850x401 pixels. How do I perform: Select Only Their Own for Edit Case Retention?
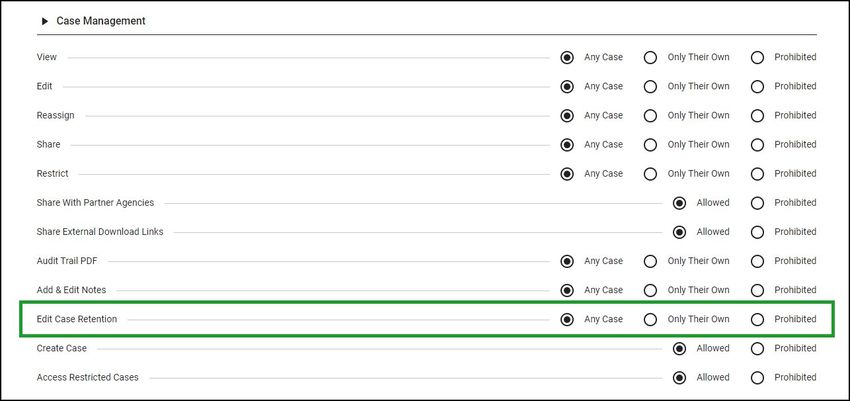[650, 320]
